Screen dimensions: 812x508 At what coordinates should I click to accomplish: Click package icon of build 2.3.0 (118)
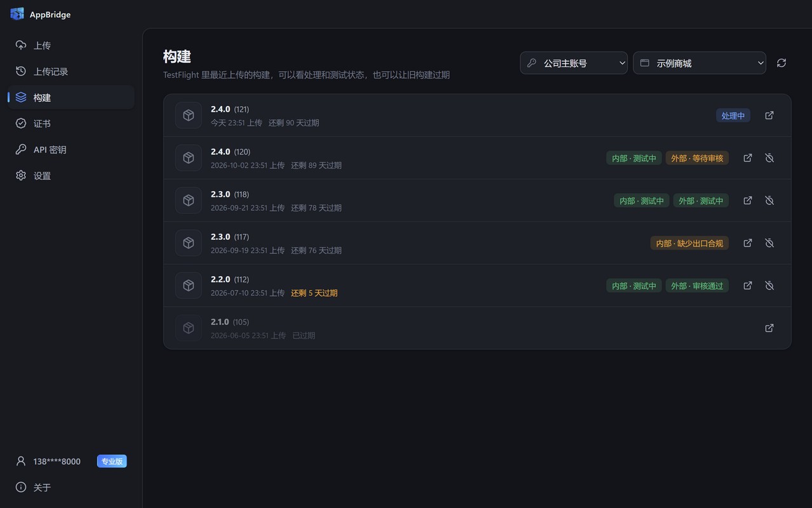[189, 201]
